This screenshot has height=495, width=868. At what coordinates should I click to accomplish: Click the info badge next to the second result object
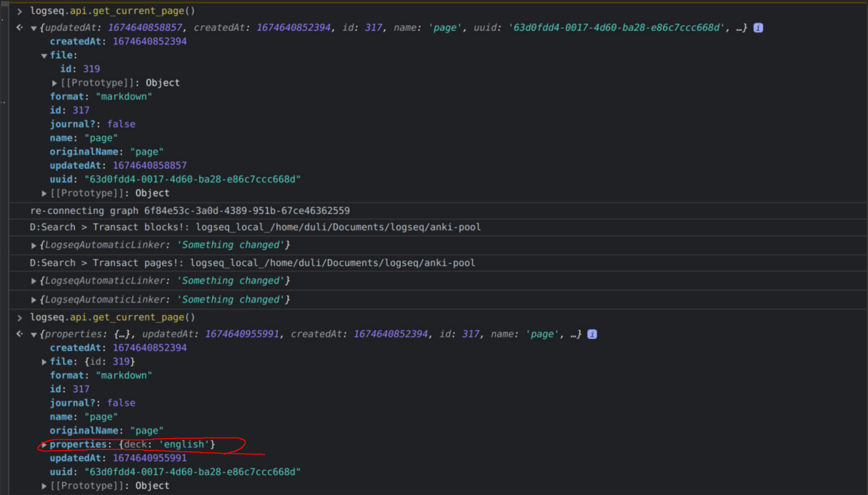(592, 334)
